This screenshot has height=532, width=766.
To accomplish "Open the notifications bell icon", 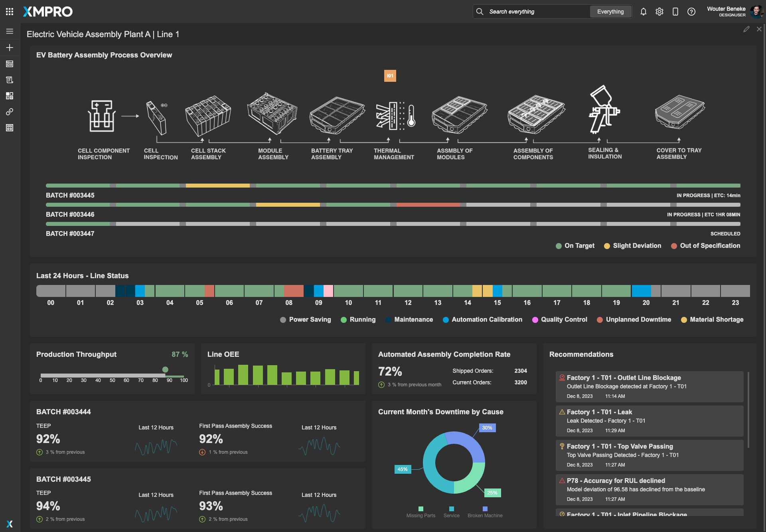I will pyautogui.click(x=643, y=12).
